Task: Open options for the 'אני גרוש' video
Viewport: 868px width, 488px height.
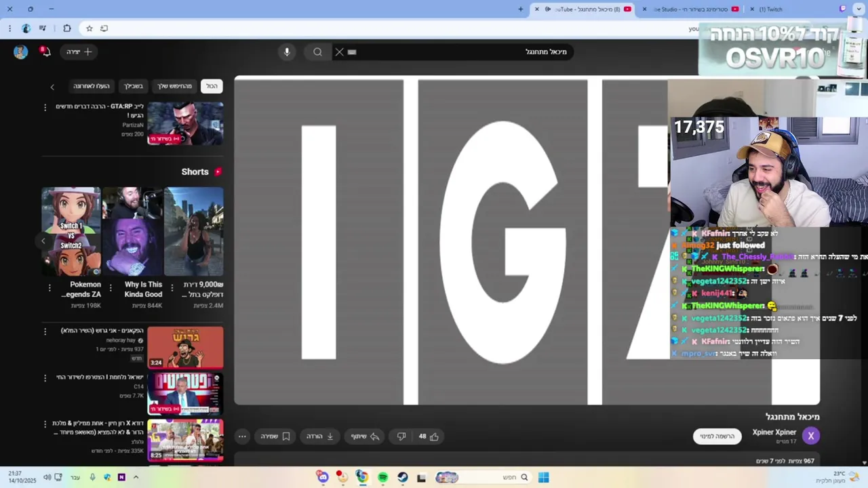Action: [x=45, y=331]
